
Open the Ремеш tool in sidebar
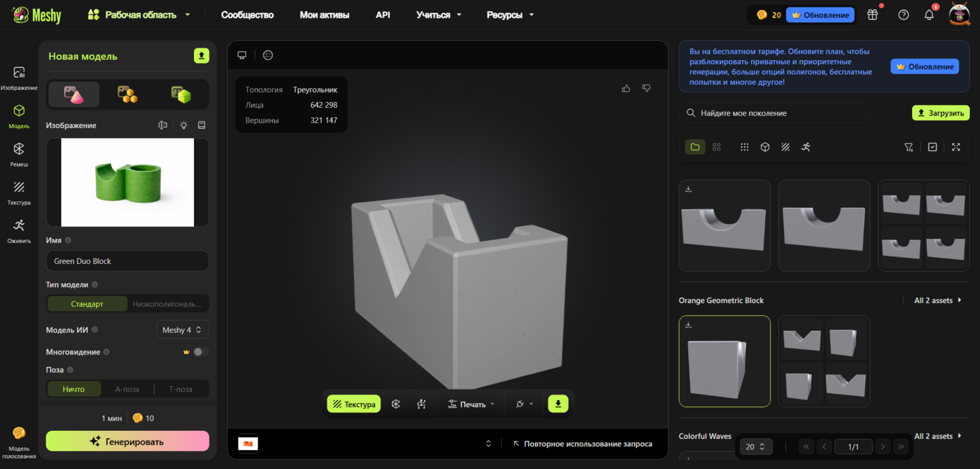click(19, 154)
